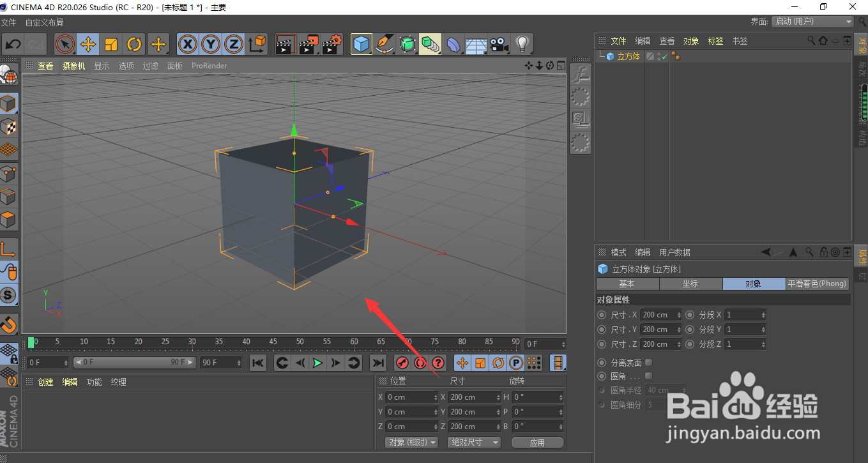Open the 显示 viewport menu

[x=102, y=66]
